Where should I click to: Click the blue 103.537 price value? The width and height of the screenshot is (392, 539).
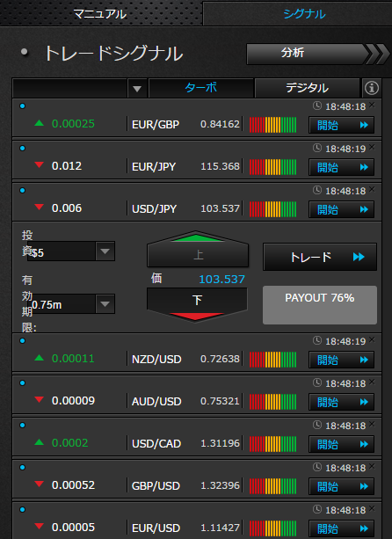pyautogui.click(x=222, y=279)
